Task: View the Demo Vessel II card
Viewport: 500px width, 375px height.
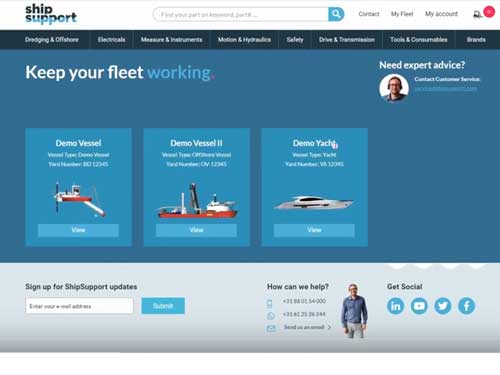Action: click(196, 230)
